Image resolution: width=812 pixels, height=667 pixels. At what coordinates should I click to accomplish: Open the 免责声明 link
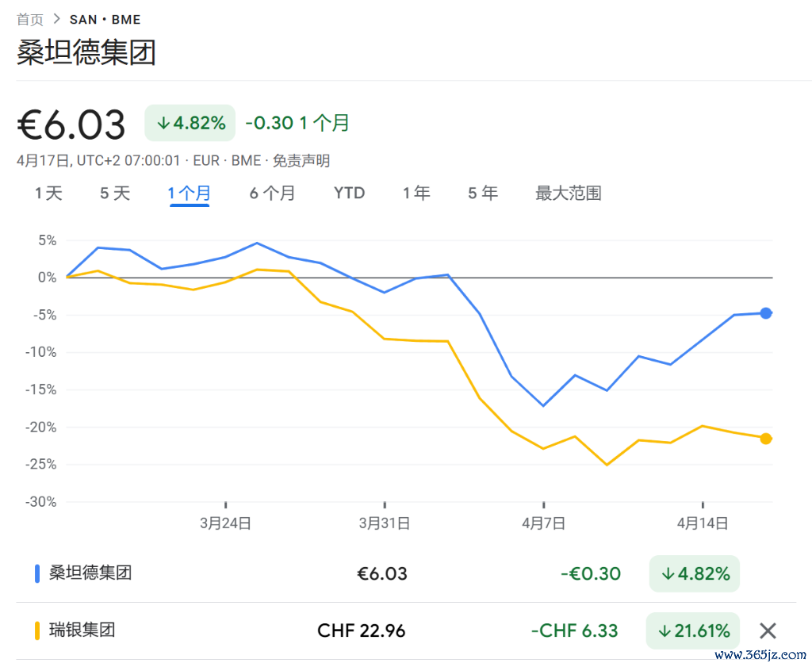301,160
